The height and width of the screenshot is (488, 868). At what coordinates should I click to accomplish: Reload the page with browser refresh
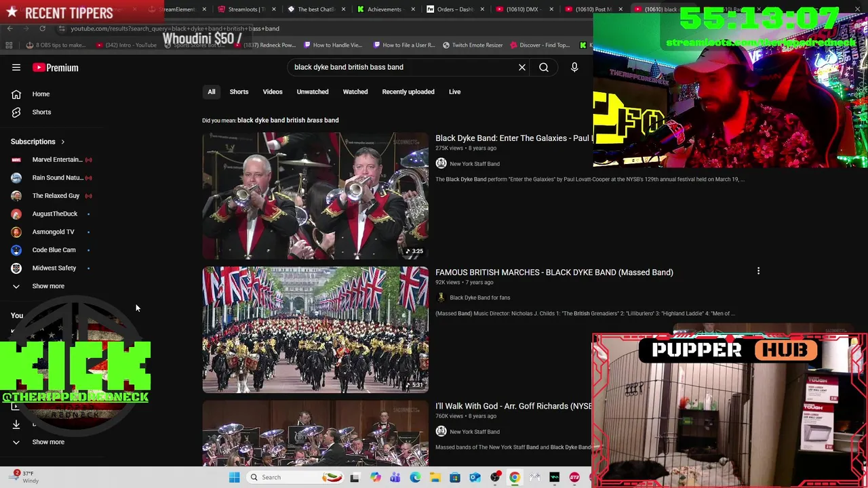pos(42,28)
